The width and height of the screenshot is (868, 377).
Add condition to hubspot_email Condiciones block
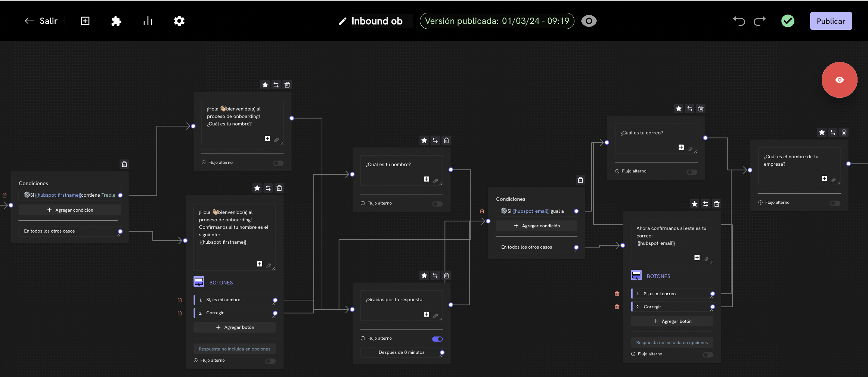click(537, 226)
